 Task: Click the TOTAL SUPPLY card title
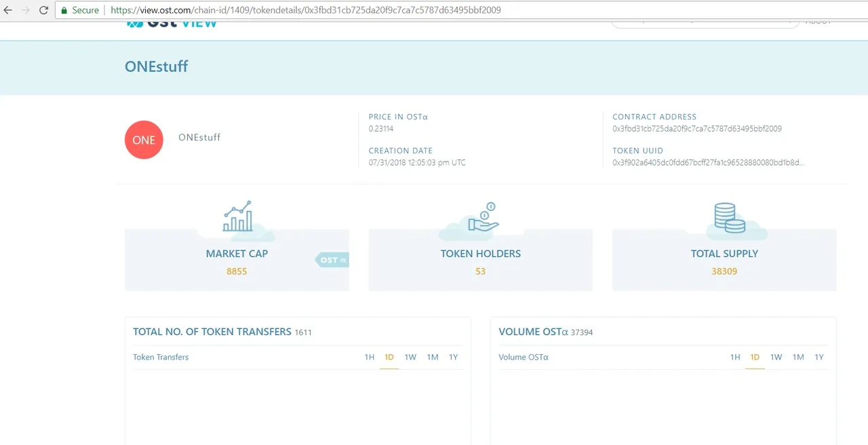(x=724, y=254)
